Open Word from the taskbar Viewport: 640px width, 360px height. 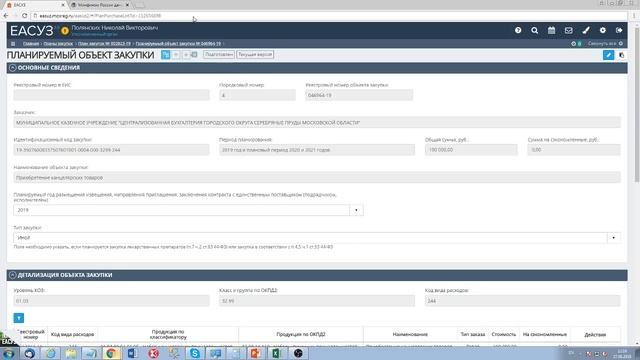tap(133, 353)
